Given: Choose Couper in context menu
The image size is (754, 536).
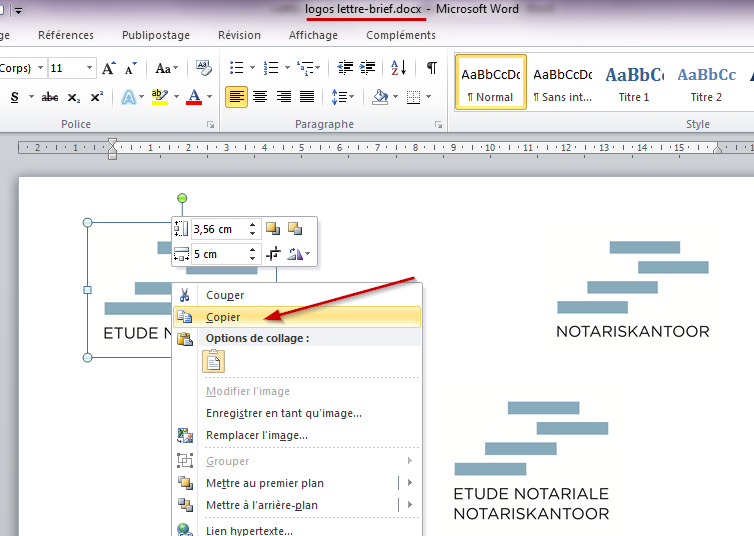Looking at the screenshot, I should (297, 295).
